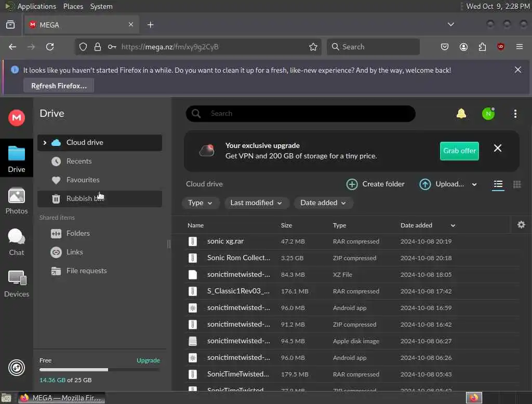
Task: Click the Upgrade storage link
Action: click(148, 360)
